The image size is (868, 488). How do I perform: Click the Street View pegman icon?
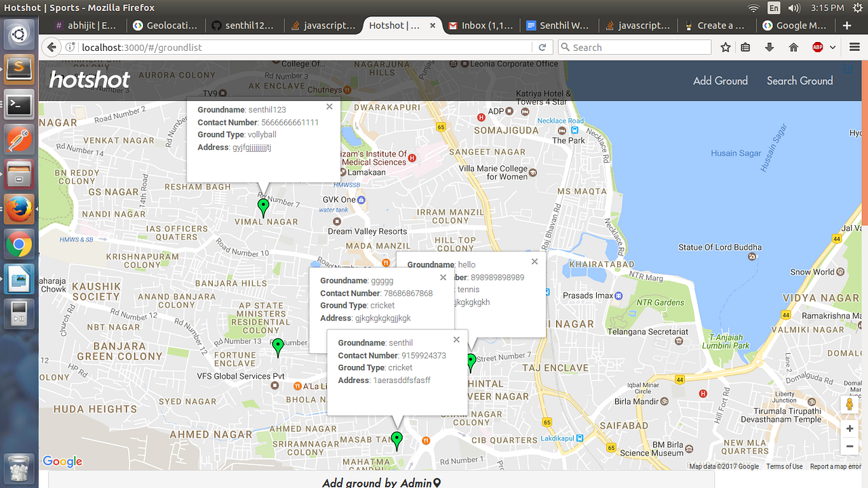850,405
